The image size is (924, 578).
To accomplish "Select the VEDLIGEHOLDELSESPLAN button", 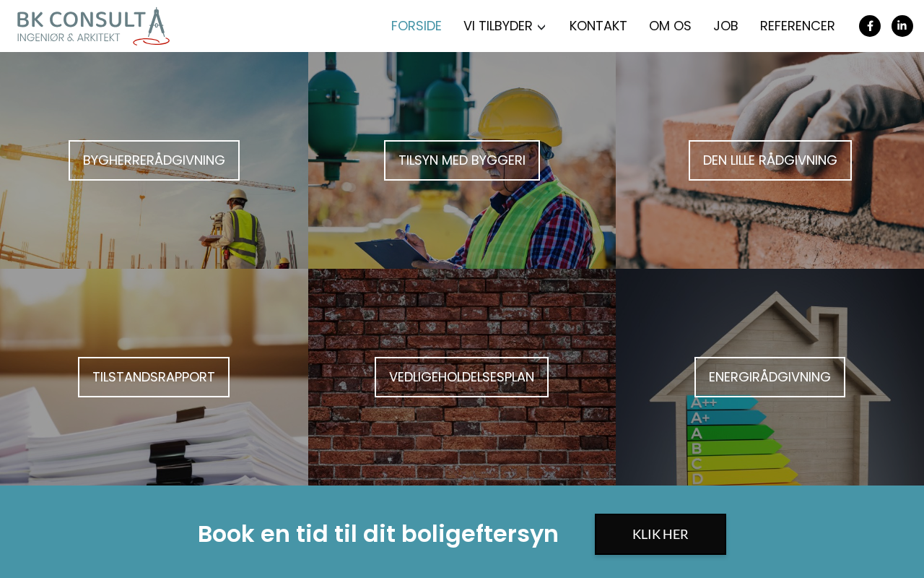I will click(x=462, y=377).
